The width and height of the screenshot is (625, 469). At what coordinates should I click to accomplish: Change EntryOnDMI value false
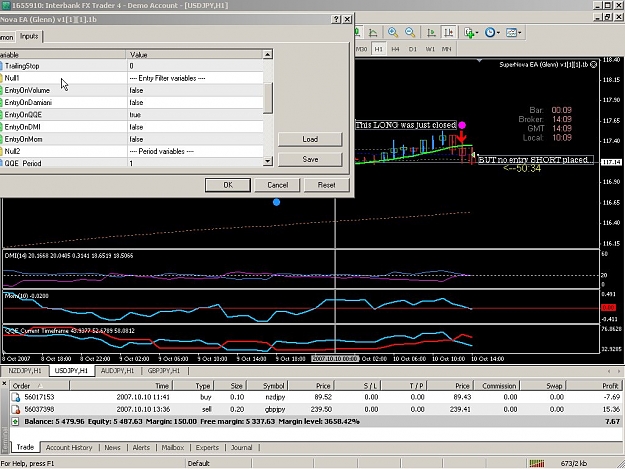click(x=195, y=127)
